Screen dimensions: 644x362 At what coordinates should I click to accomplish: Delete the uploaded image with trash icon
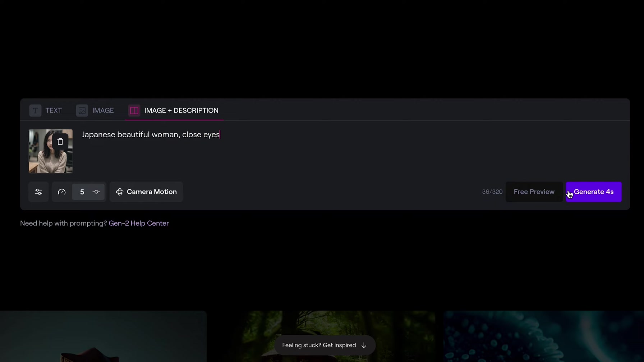click(x=60, y=142)
